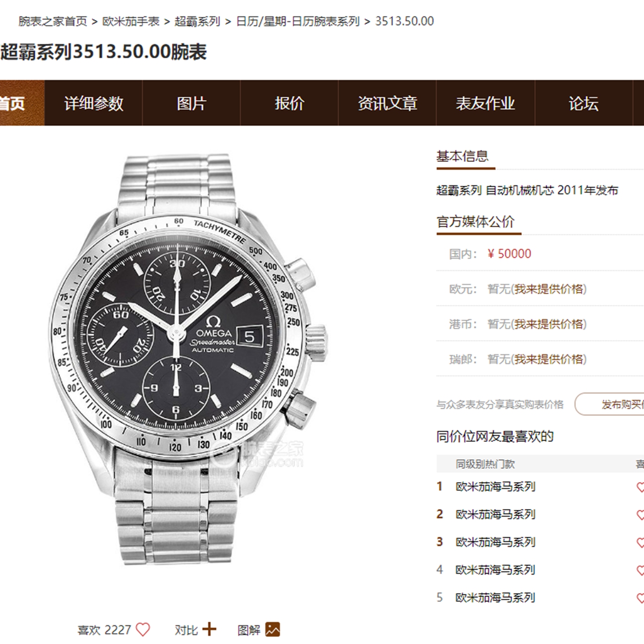The height and width of the screenshot is (644, 644).
Task: Click the Omega Speedmaster watch image
Action: (188, 358)
